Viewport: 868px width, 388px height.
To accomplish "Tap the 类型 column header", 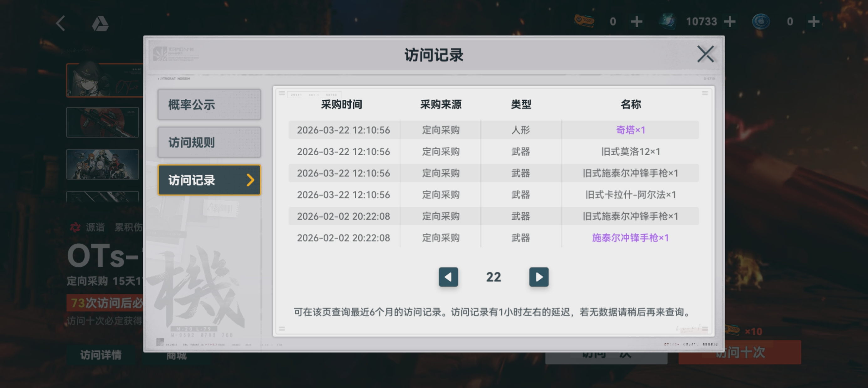I will (x=521, y=105).
